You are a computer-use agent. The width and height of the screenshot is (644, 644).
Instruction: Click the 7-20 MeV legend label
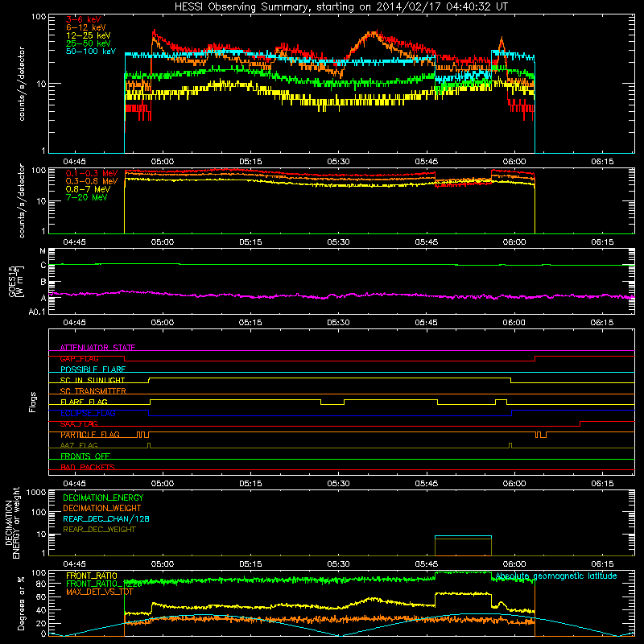(86, 197)
